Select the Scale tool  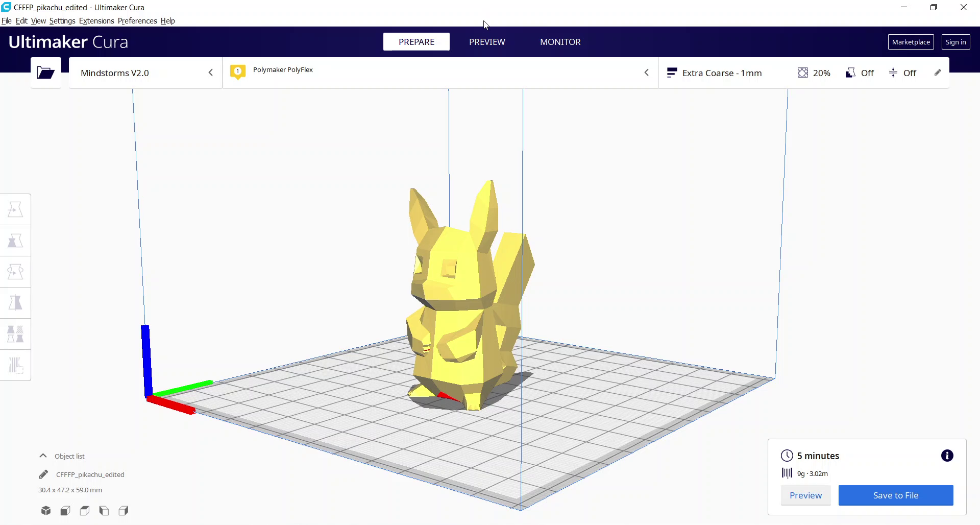tap(15, 240)
